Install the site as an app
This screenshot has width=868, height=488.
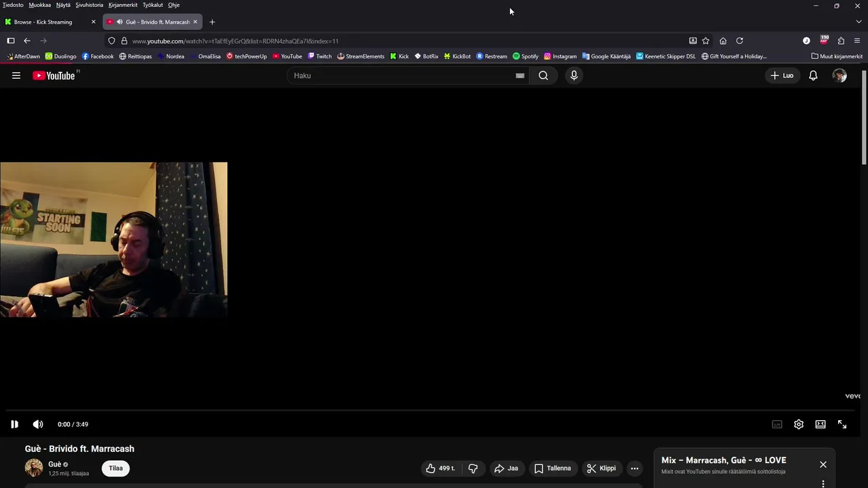693,41
